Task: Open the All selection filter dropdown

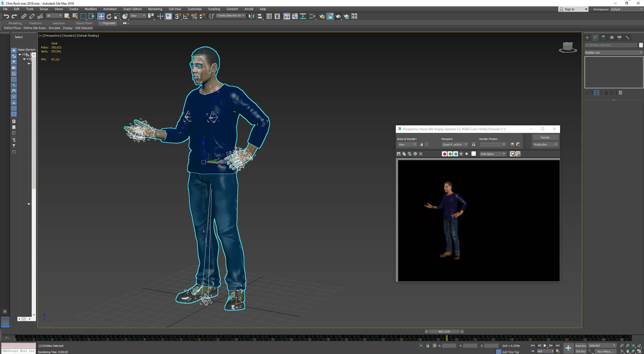Action: point(54,16)
